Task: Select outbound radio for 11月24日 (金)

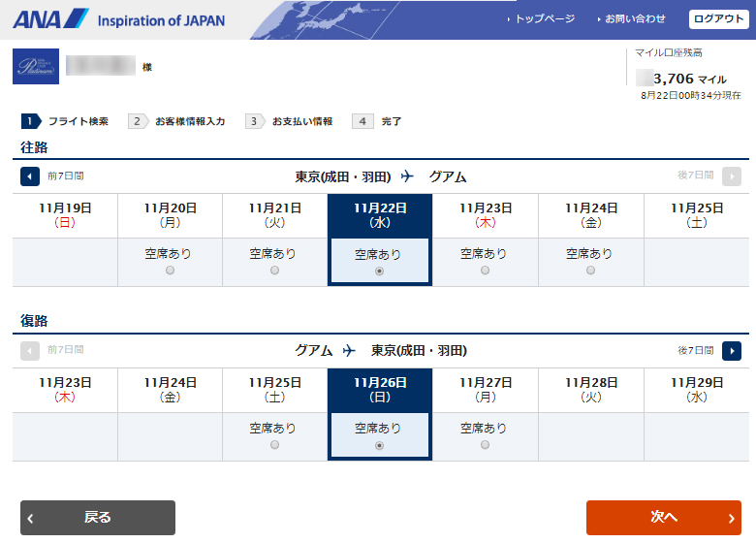Action: coord(590,271)
